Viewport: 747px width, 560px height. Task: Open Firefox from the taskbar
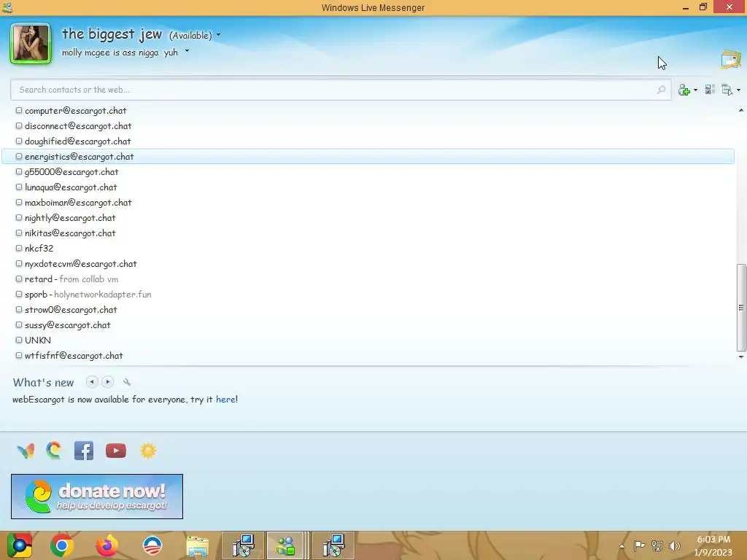[x=107, y=545]
